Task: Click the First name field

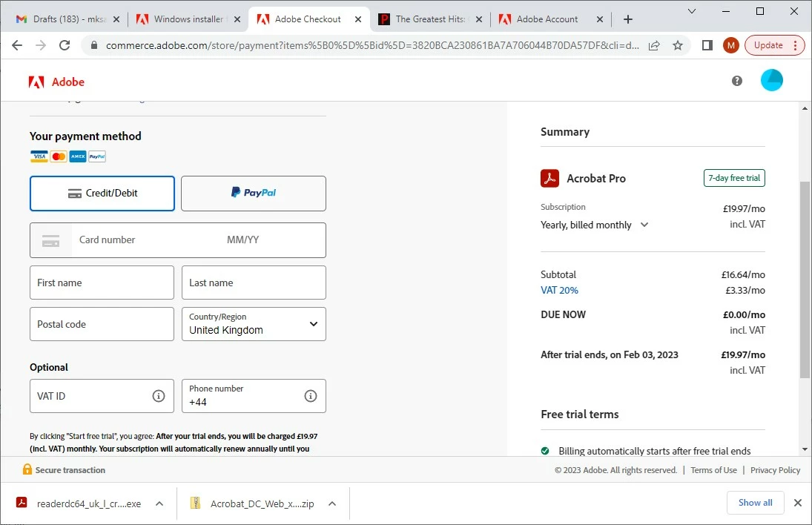Action: pos(102,283)
